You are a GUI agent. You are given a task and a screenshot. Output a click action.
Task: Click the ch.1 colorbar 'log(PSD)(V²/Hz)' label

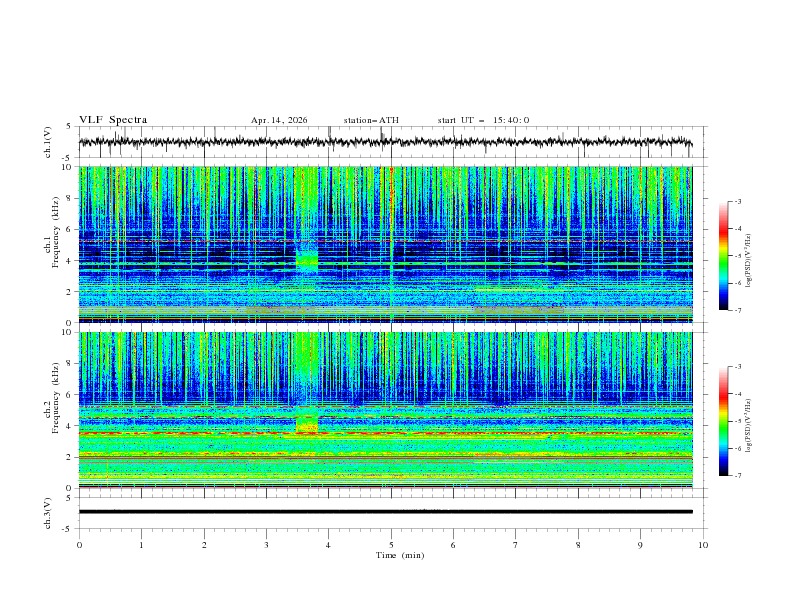[x=748, y=261]
